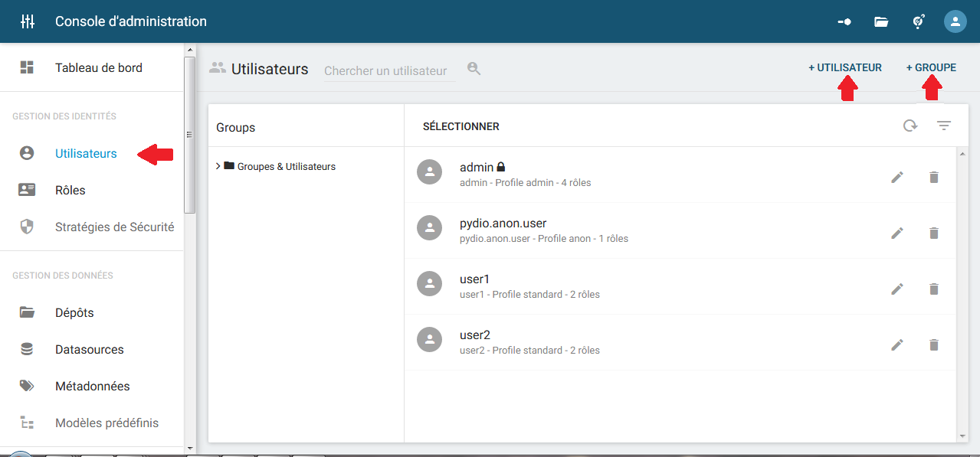Open the left menu toggle icon
The height and width of the screenshot is (457, 980).
(28, 21)
